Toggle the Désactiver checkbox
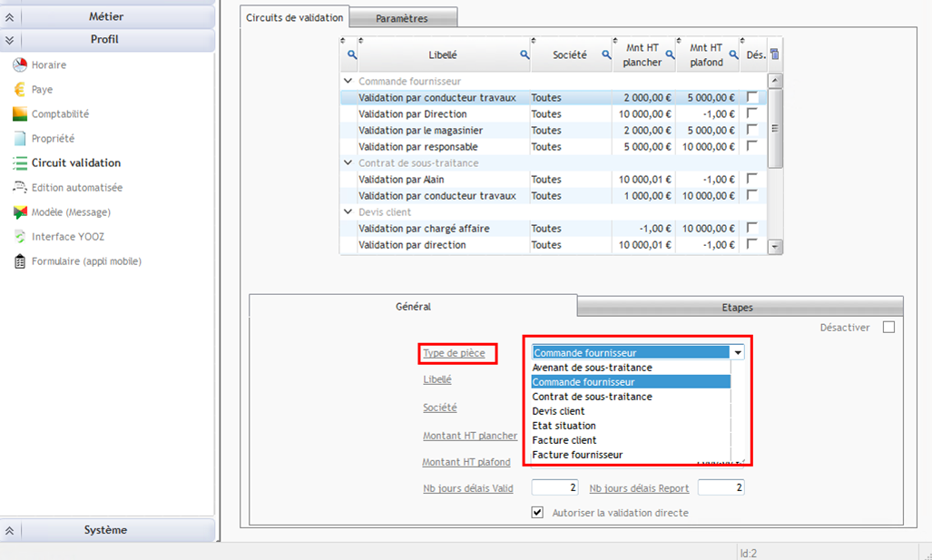The width and height of the screenshot is (932, 560). [x=888, y=327]
